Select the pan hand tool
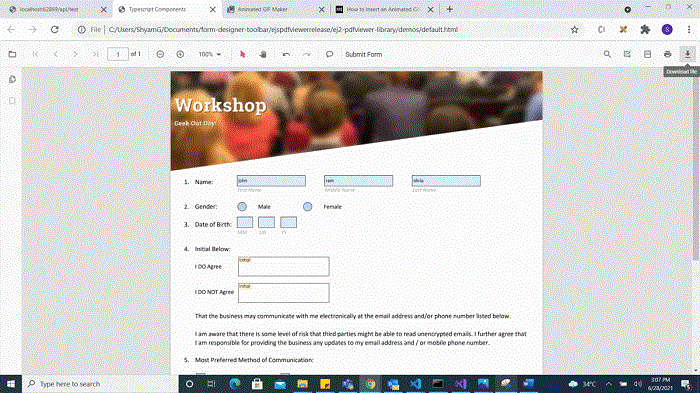This screenshot has height=393, width=700. tap(263, 54)
